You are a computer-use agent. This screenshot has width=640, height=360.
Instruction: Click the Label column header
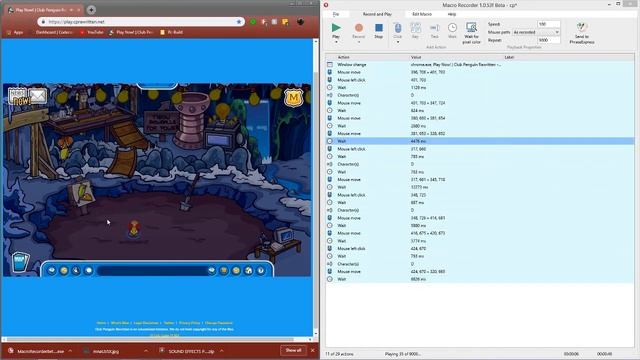(x=509, y=57)
